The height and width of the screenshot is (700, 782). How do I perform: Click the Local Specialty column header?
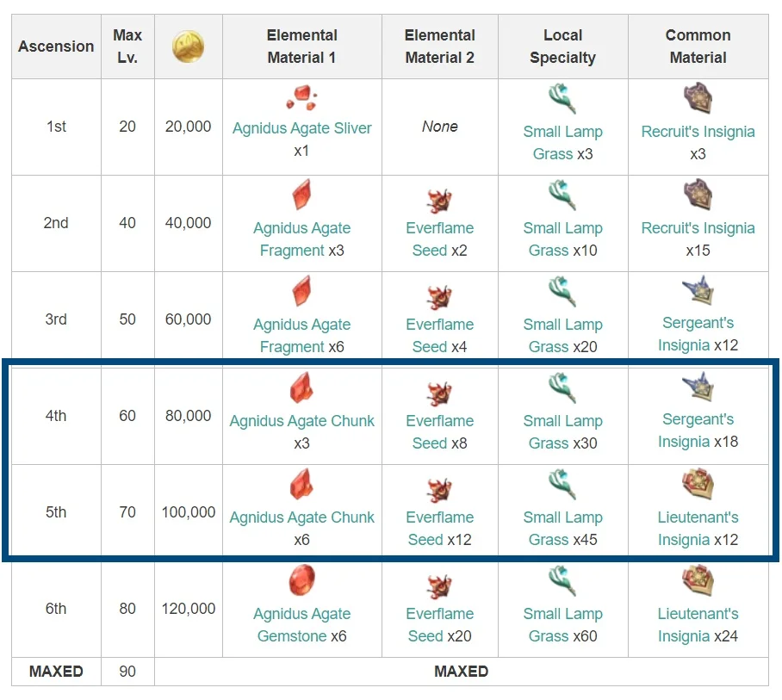click(x=562, y=46)
